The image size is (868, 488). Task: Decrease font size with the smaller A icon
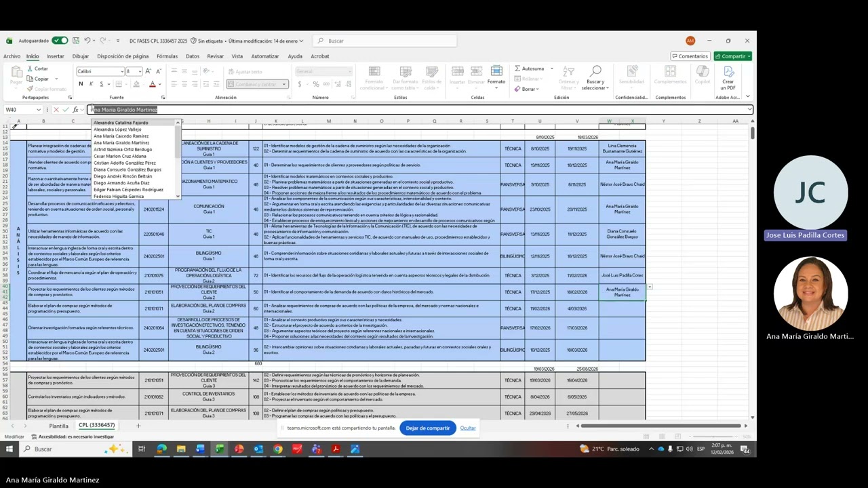[159, 71]
